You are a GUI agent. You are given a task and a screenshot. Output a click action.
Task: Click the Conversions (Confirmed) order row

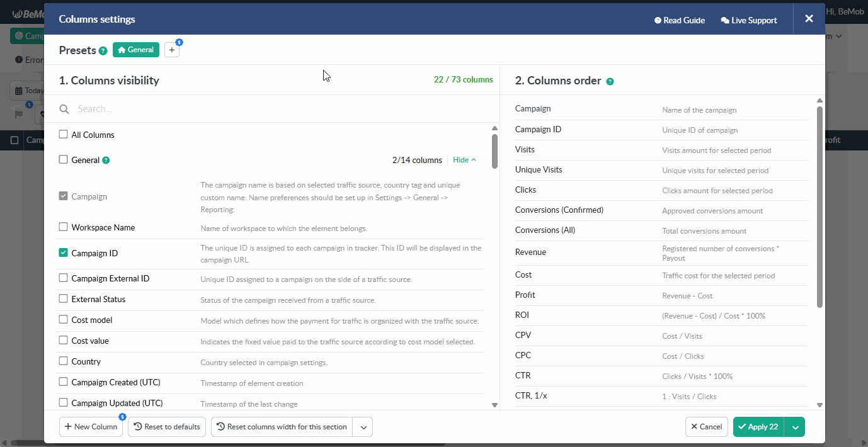click(662, 210)
